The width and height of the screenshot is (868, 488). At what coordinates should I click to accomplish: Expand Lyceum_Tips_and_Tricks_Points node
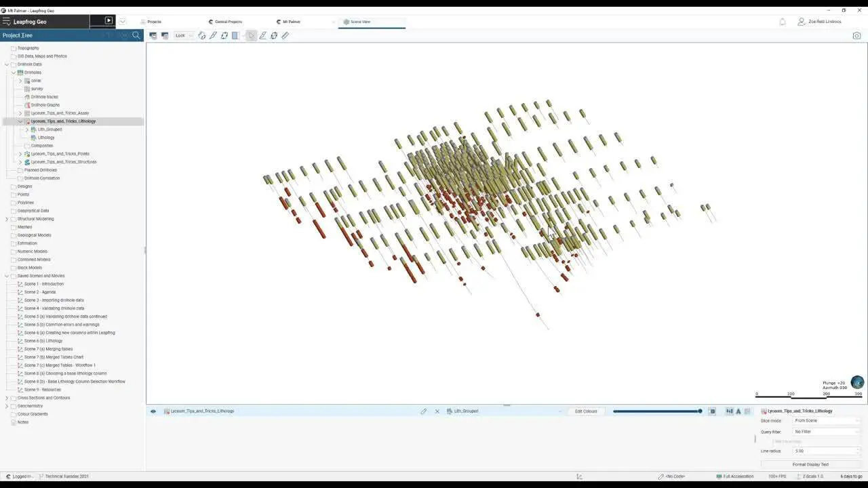coord(20,154)
